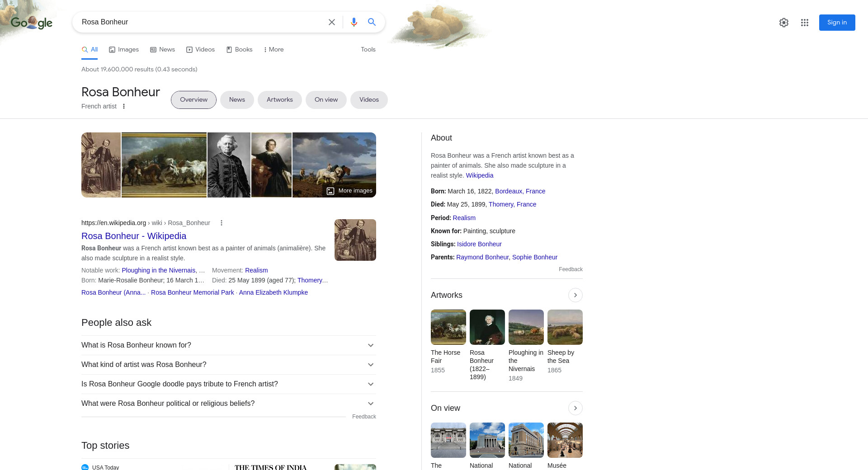Click the voice search microphone icon

354,22
